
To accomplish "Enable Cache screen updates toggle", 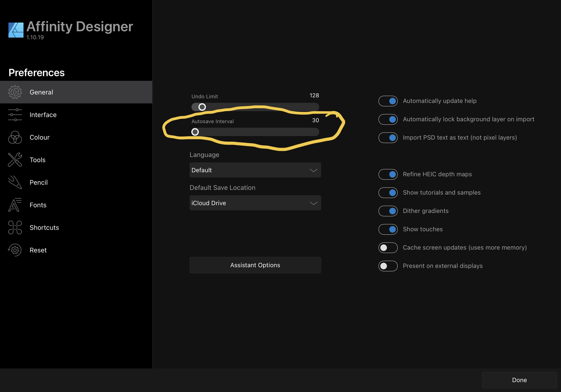I will point(388,247).
